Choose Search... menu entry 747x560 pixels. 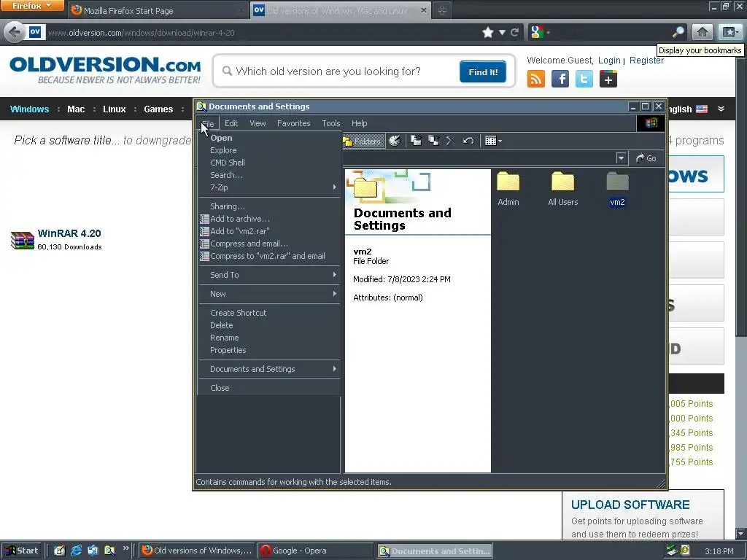point(269,175)
